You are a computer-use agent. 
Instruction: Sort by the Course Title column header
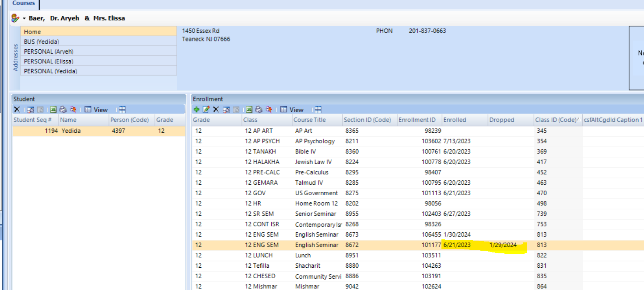pos(317,120)
